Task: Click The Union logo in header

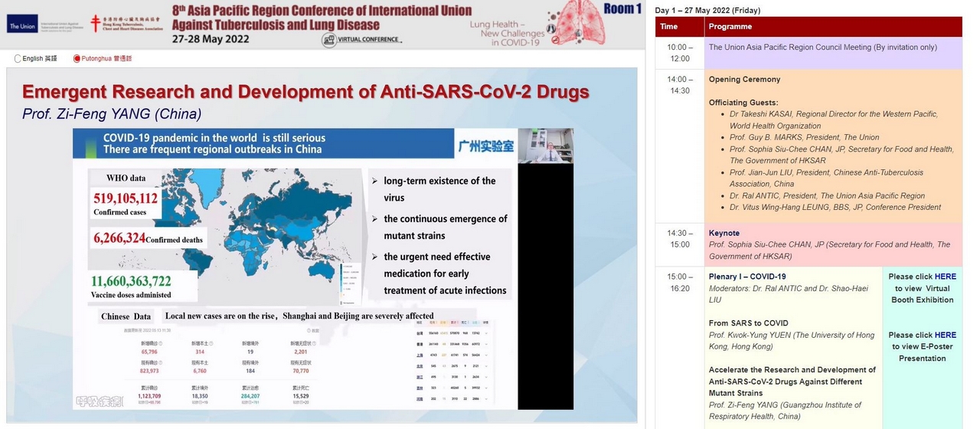Action: pyautogui.click(x=21, y=27)
